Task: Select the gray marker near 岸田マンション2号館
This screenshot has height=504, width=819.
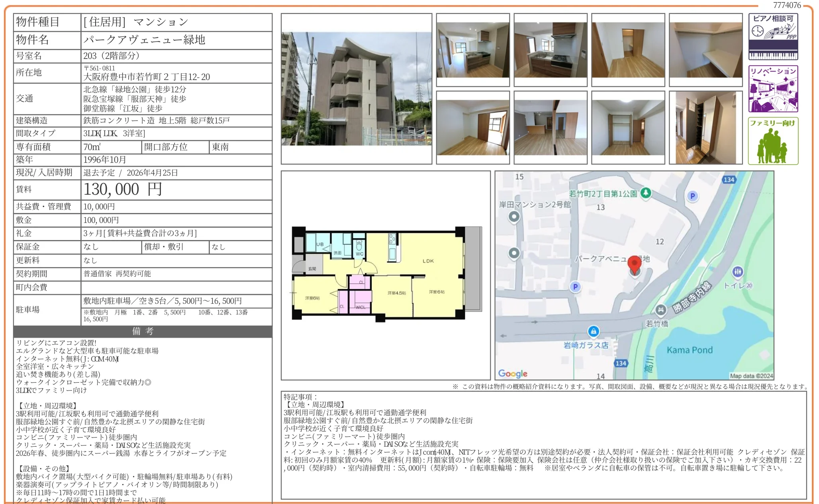Action: click(x=515, y=217)
